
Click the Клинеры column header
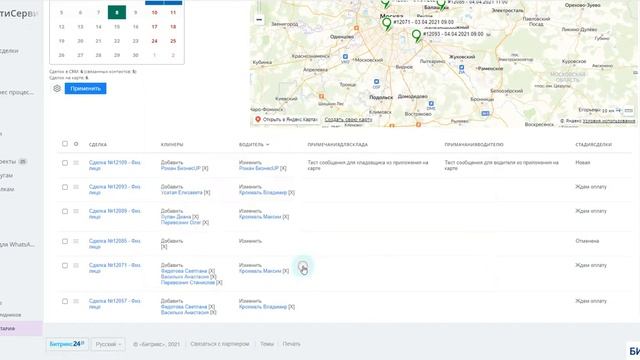coord(172,144)
